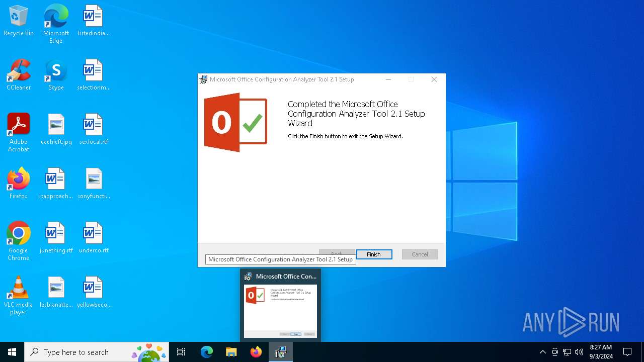The image size is (644, 362).
Task: Click the 'Completed the Microsoft Office' heading
Action: (x=356, y=114)
